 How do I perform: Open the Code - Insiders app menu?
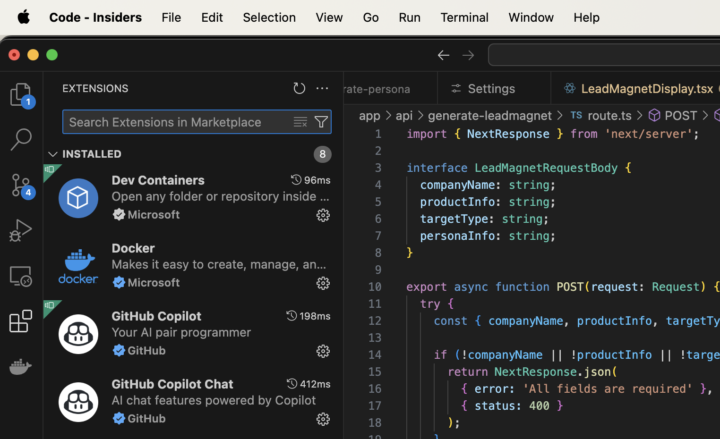click(96, 17)
